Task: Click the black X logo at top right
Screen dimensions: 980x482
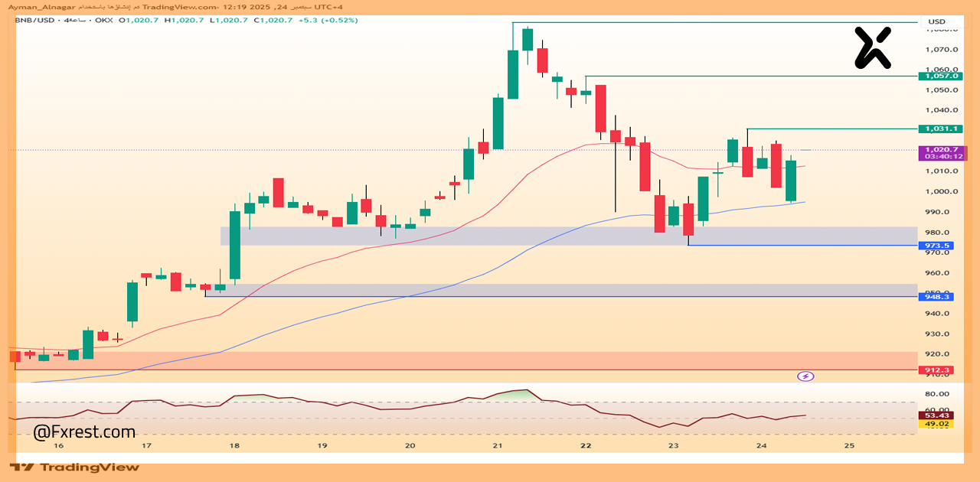Action: tap(873, 47)
